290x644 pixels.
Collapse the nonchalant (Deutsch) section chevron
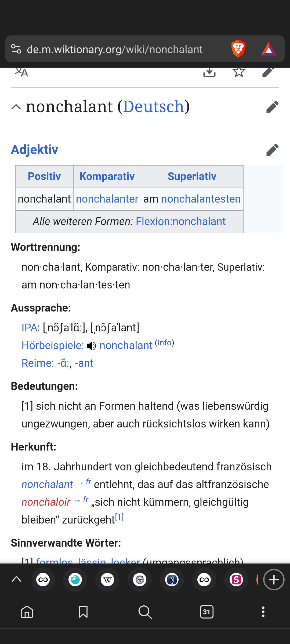click(16, 107)
